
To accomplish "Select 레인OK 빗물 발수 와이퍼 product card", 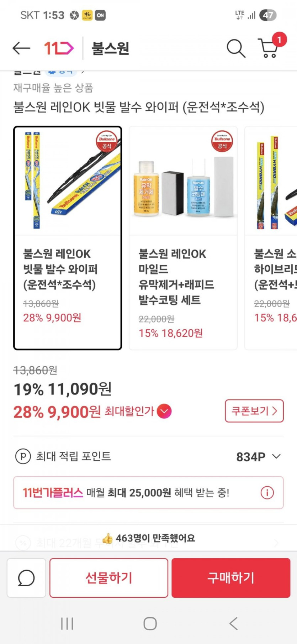I will pyautogui.click(x=68, y=238).
